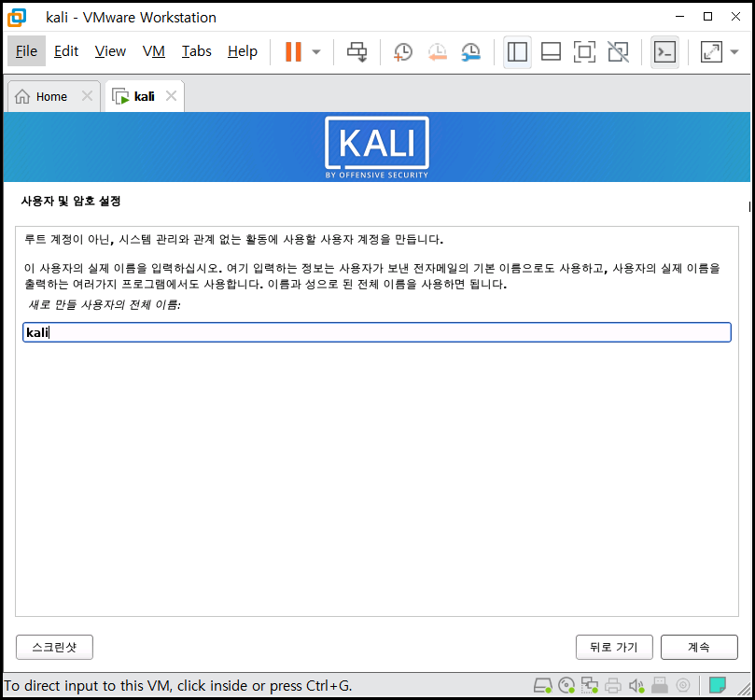Viewport: 755px width, 700px height.
Task: Click the hard disk status icon
Action: (x=542, y=685)
